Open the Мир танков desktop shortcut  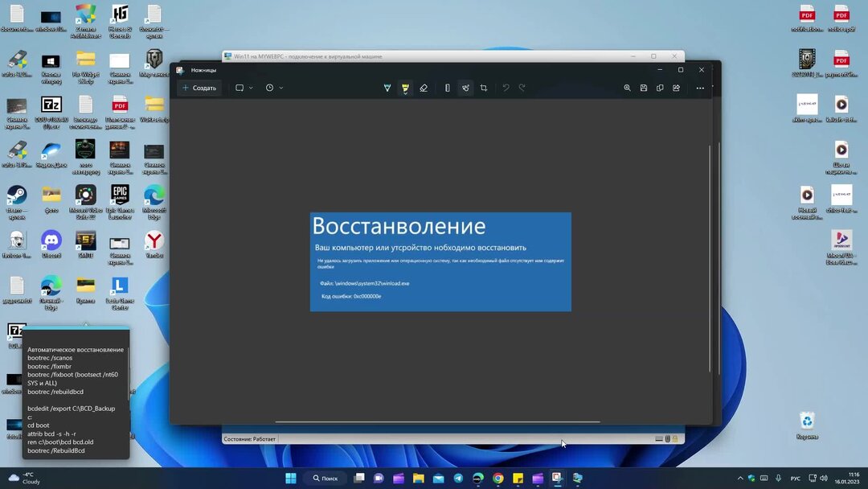coord(154,63)
